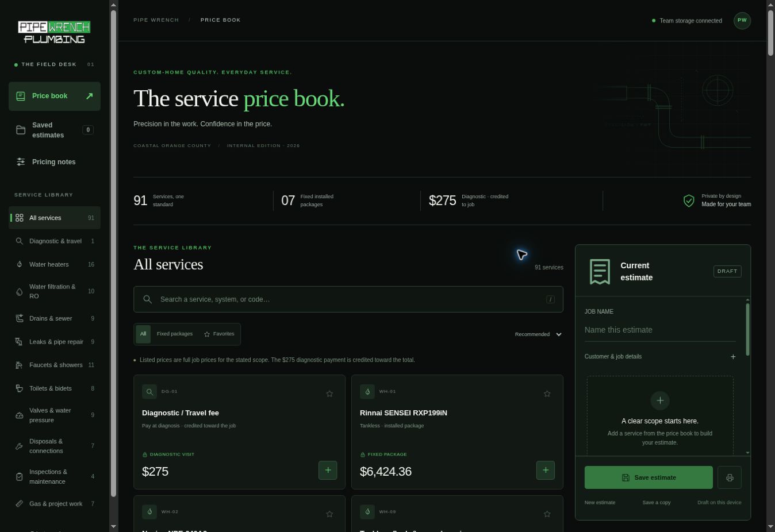Screen dimensions: 775x532
Task: Click the Diagnostic & travel magnifier icon
Action: pos(20,241)
